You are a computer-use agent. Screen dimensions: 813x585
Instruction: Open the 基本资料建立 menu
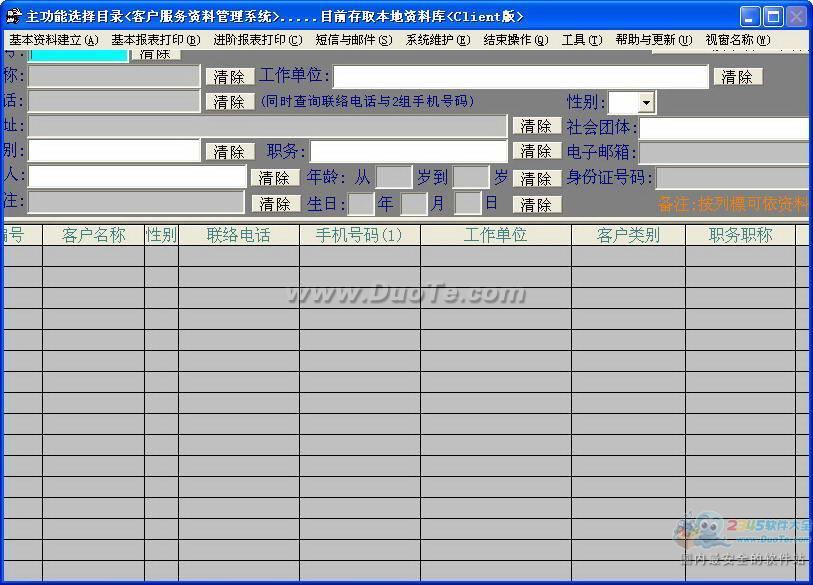(53, 40)
